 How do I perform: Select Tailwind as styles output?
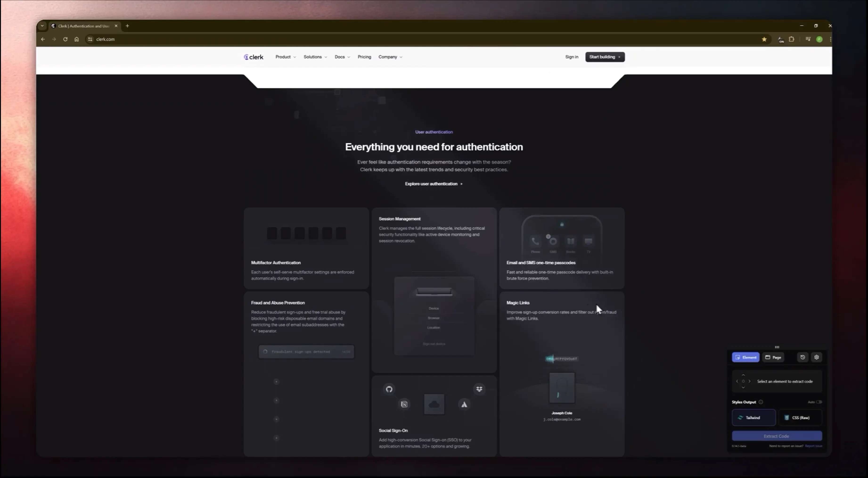753,418
